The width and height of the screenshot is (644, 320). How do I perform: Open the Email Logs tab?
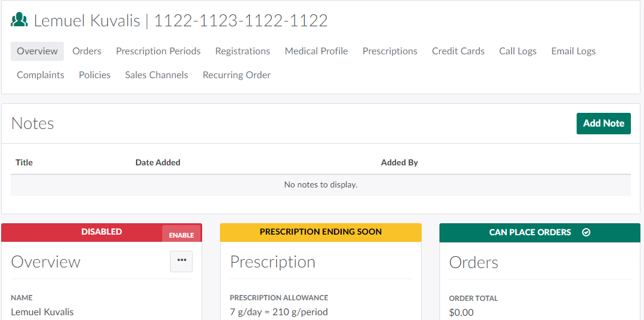(573, 51)
